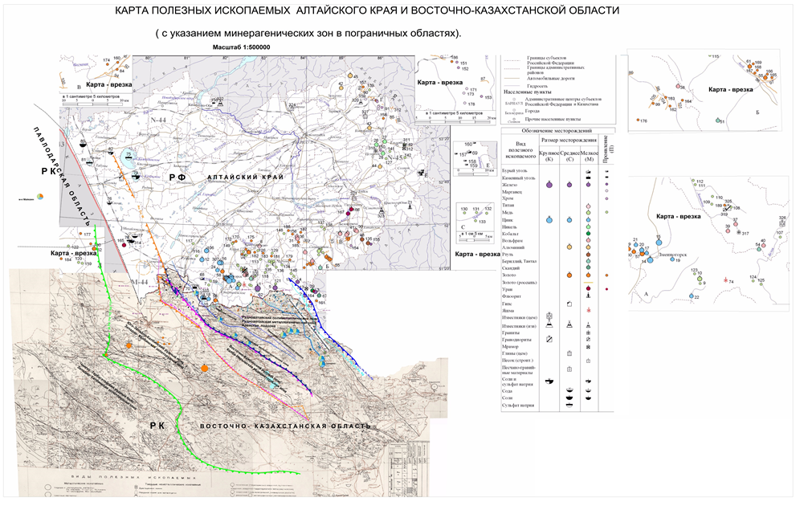Click deposit marker 326 in inset A

tap(781, 223)
